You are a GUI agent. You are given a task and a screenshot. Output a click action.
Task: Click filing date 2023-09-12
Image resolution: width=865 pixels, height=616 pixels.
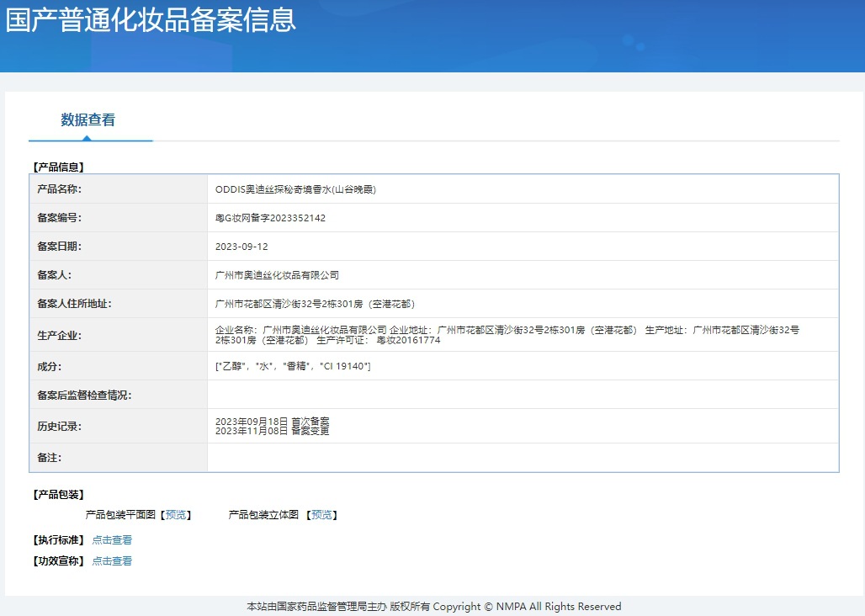pos(241,247)
